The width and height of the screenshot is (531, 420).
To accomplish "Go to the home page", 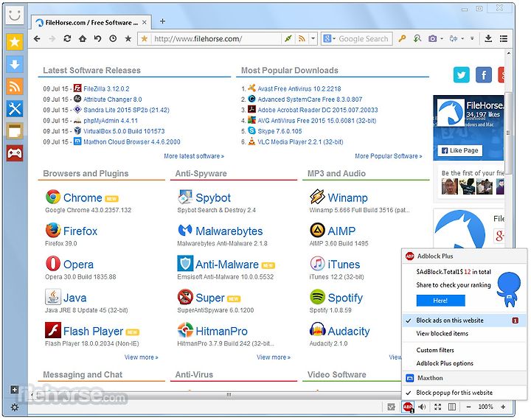I will pos(83,38).
